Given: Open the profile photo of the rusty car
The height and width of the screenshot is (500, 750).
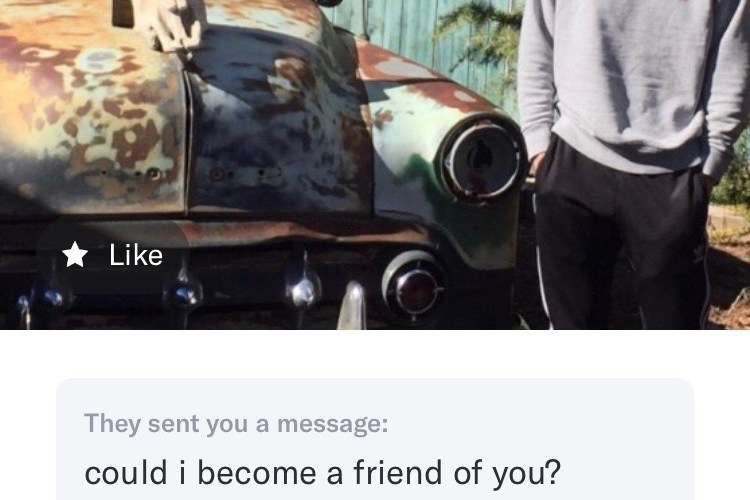Looking at the screenshot, I should point(375,165).
